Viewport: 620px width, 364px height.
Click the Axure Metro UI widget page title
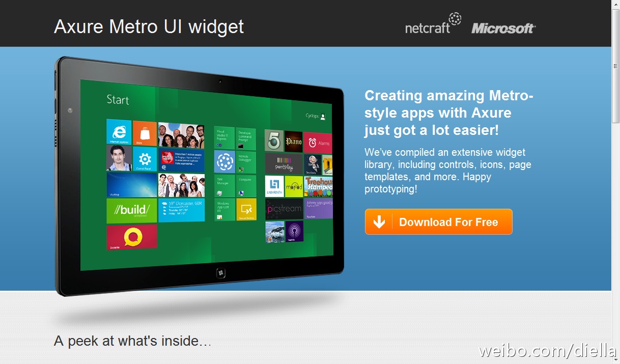pos(149,26)
